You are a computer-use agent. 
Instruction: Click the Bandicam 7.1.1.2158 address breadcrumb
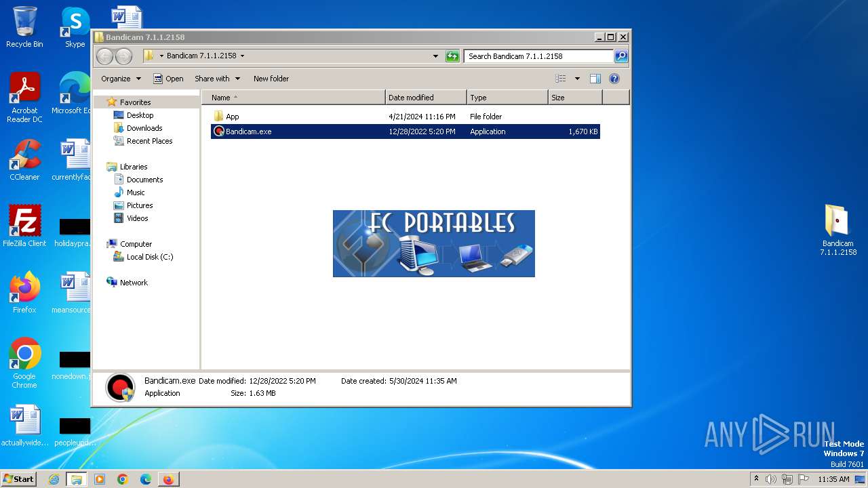click(201, 56)
